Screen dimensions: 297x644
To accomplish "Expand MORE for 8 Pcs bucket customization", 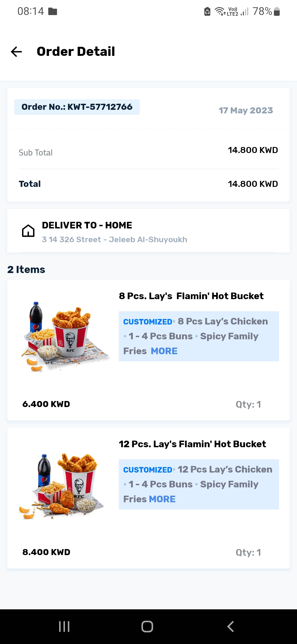I will coord(164,351).
